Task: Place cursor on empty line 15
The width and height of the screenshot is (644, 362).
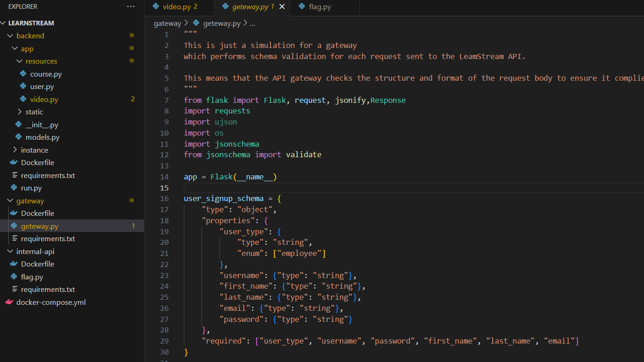Action: tap(414, 188)
